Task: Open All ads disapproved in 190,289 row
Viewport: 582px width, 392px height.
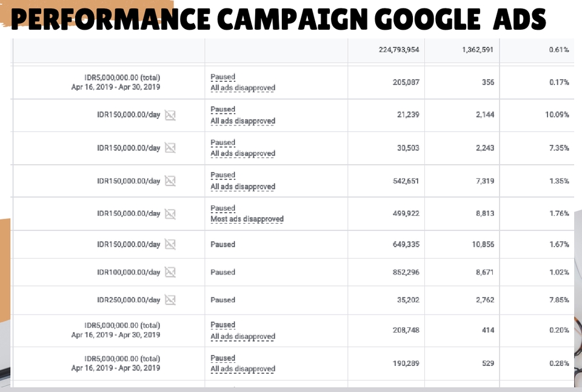Action: click(242, 369)
